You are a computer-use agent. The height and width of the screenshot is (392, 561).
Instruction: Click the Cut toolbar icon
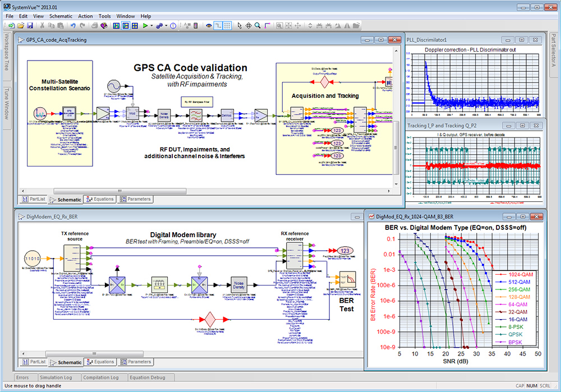[43, 25]
